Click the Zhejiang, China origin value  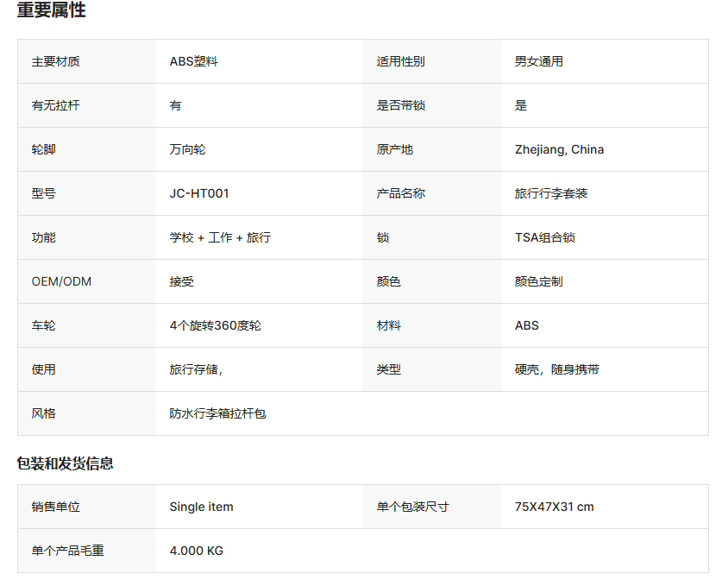tap(559, 149)
